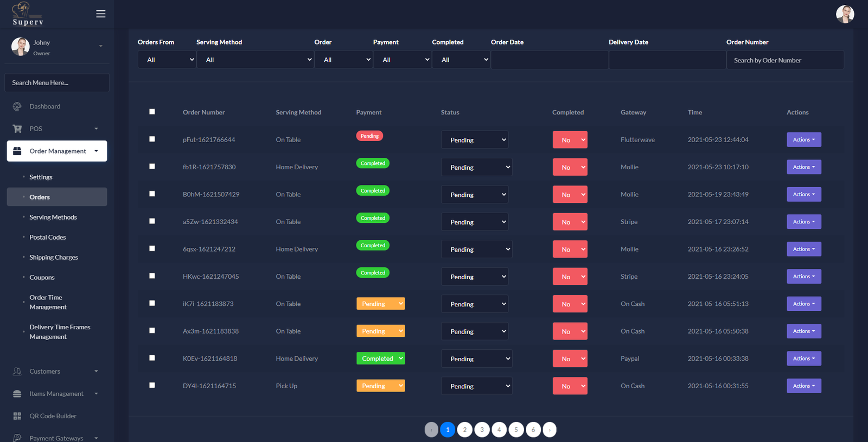Change Completed dropdown for order B0hM-1621507429
This screenshot has width=868, height=442.
pyautogui.click(x=570, y=195)
